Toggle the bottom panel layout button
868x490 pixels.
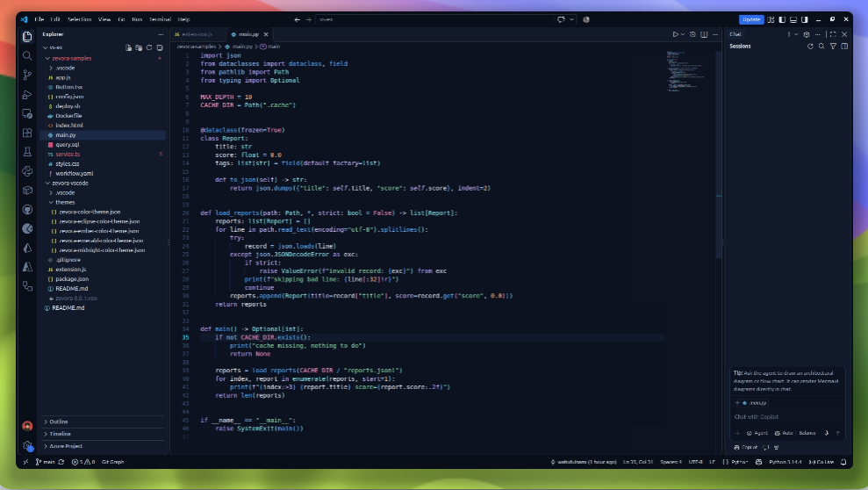793,19
